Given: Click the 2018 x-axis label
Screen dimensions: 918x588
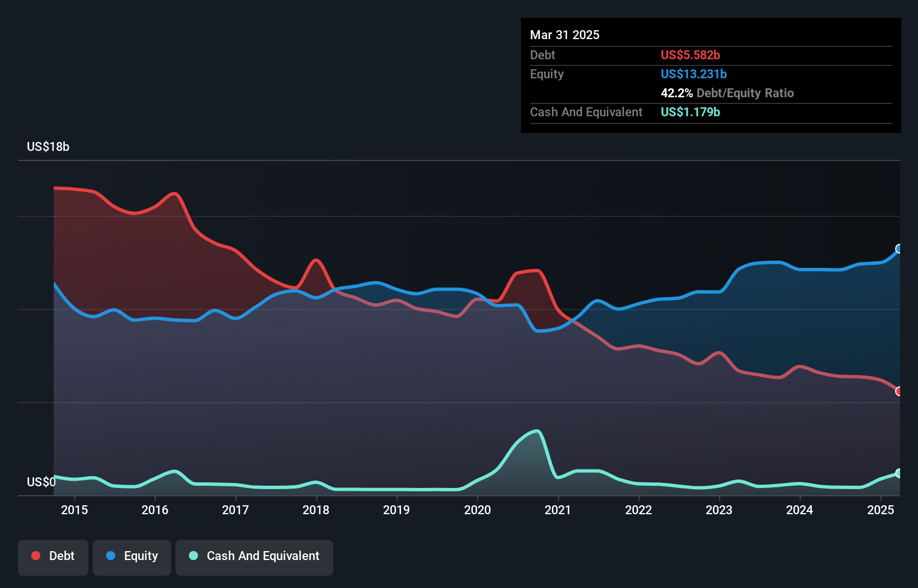Looking at the screenshot, I should (316, 510).
